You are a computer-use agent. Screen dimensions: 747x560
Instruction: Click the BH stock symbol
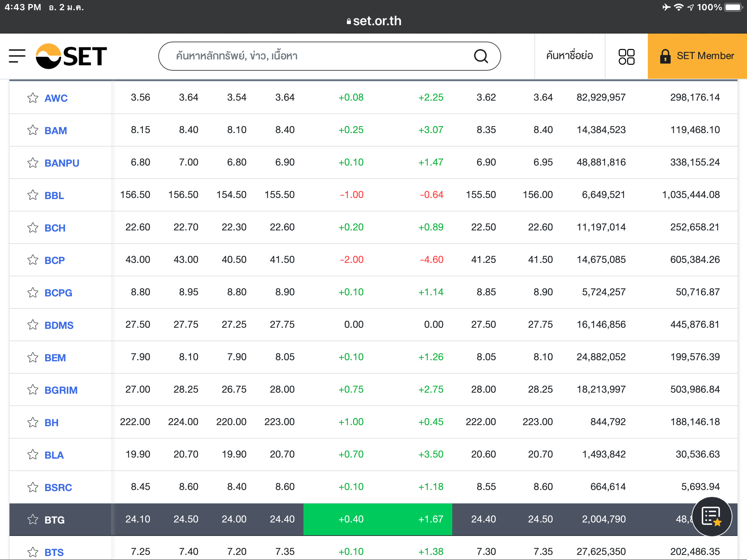tap(51, 423)
